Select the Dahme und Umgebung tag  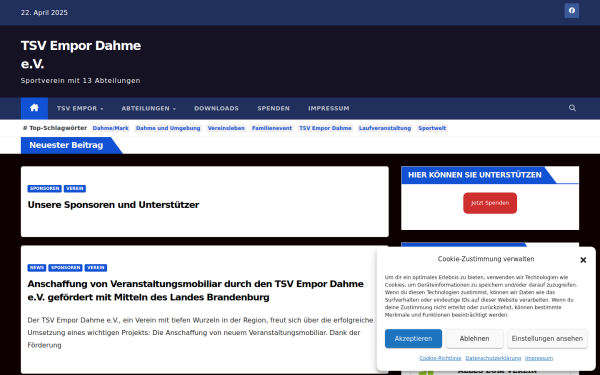(168, 128)
